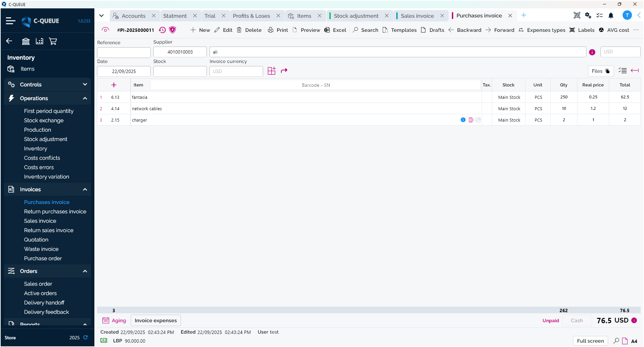
Task: Click the hamburger menu icon
Action: (x=11, y=21)
